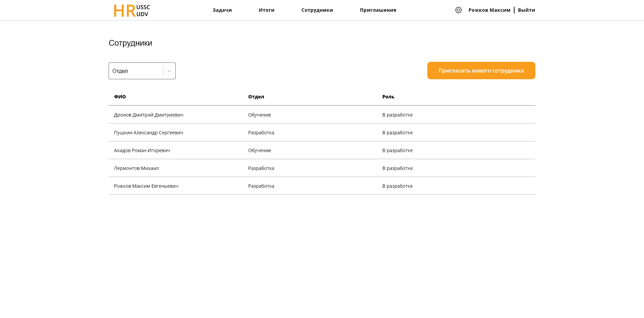Log out using the Выйти link

[526, 10]
